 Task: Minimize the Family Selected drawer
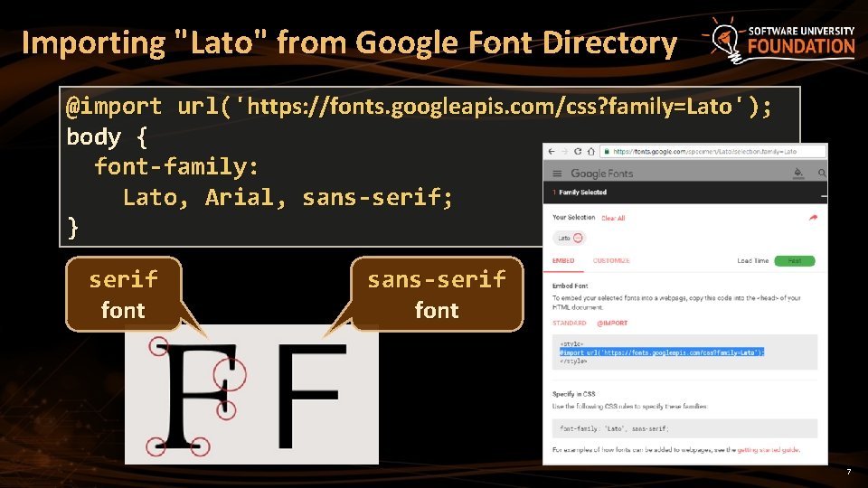pyautogui.click(x=824, y=196)
